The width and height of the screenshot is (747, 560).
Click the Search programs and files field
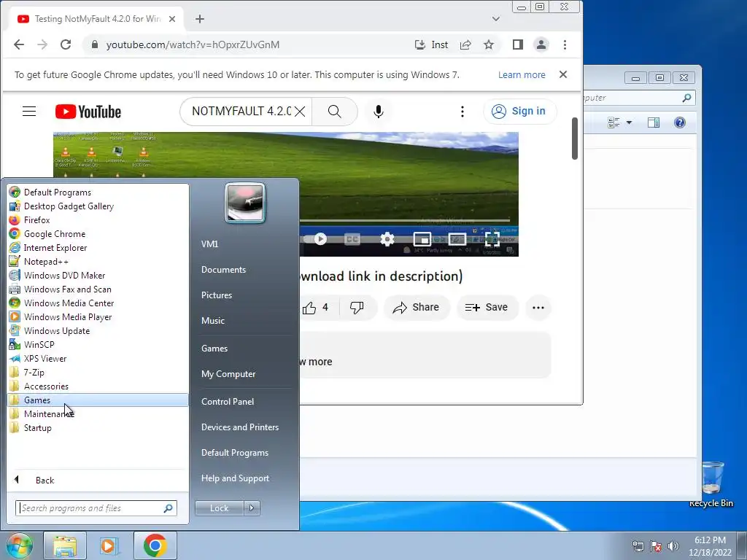pos(96,508)
